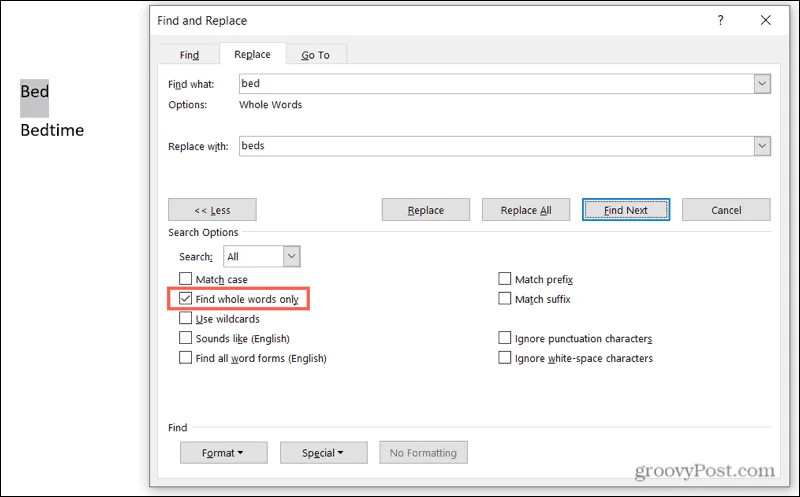800x497 pixels.
Task: Open the Format dropdown button
Action: coord(223,453)
